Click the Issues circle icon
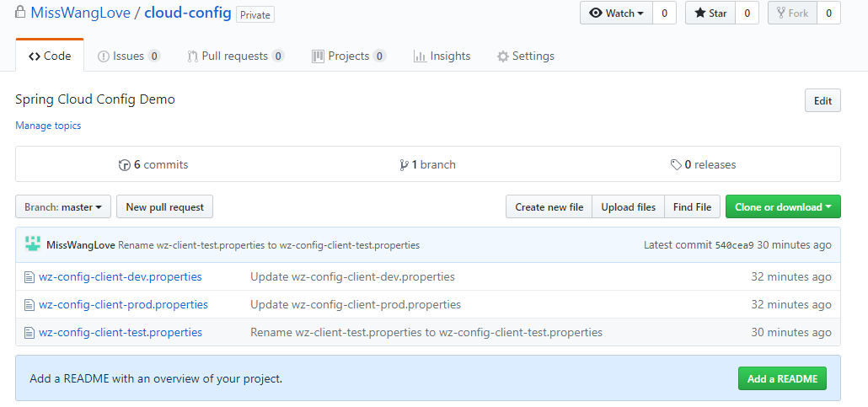 point(103,56)
